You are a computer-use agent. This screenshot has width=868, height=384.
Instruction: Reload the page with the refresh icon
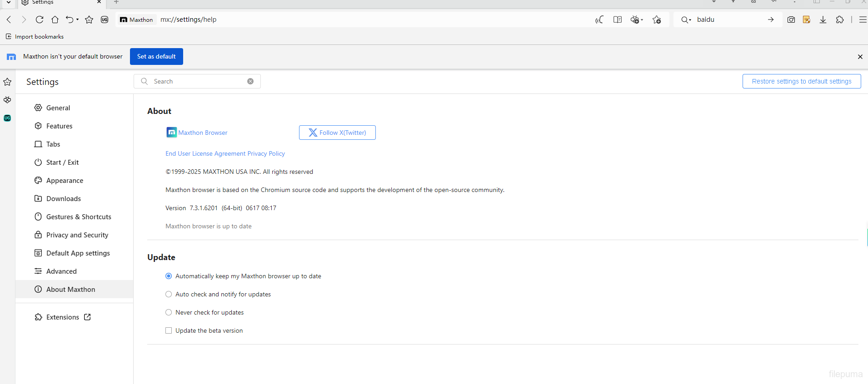[x=40, y=20]
